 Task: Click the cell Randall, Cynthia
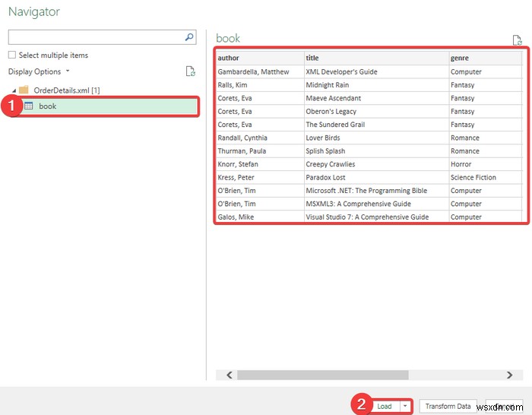tap(260, 138)
